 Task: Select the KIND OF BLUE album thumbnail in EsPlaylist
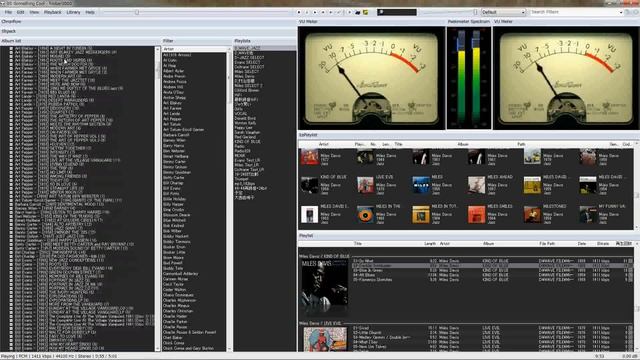pyautogui.click(x=310, y=185)
